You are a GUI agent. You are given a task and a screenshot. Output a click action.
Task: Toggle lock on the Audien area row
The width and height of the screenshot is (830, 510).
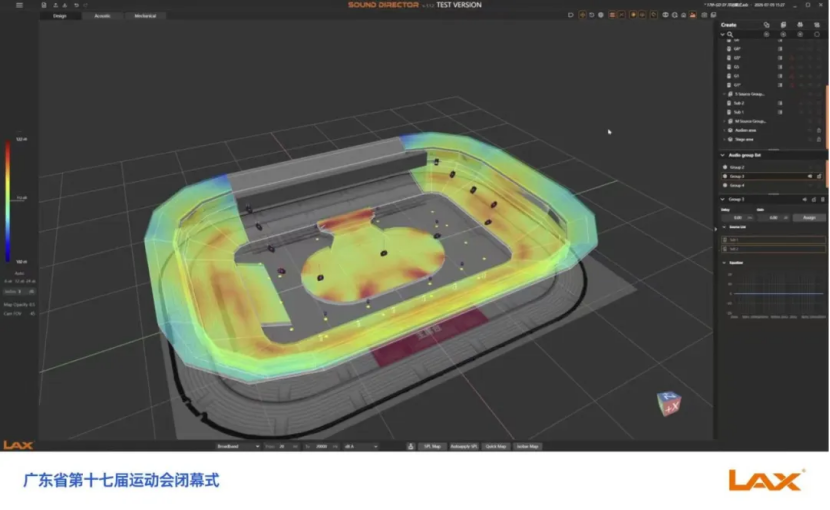click(819, 130)
